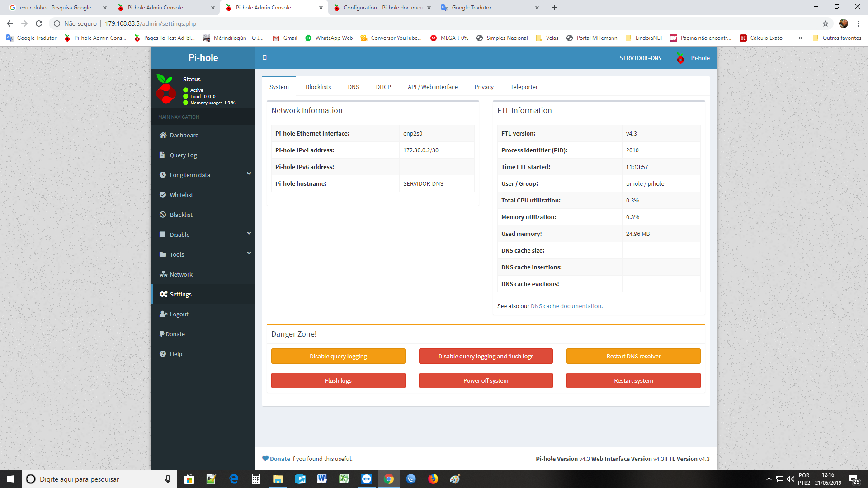Switch to the Teleporter tab
Image resolution: width=868 pixels, height=488 pixels.
(x=524, y=87)
